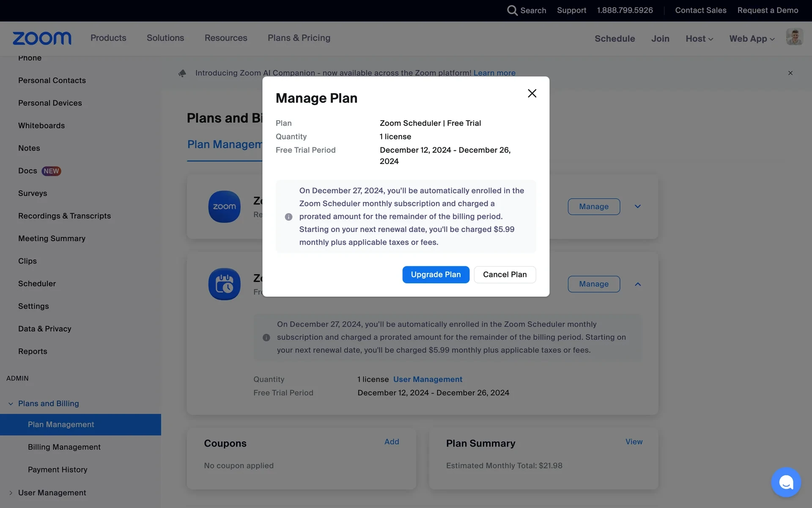Open the Solutions menu
This screenshot has width=812, height=508.
(x=165, y=38)
